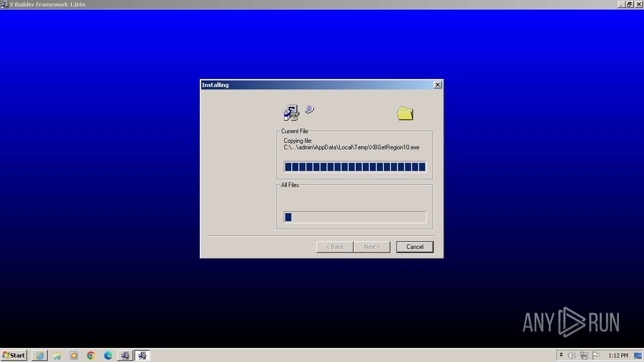Click the 1:12 PM clock
This screenshot has height=362, width=644.
tap(618, 355)
